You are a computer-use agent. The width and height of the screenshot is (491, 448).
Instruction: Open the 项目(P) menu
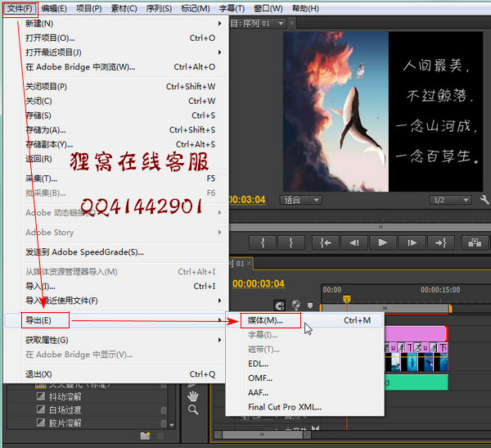coord(89,8)
